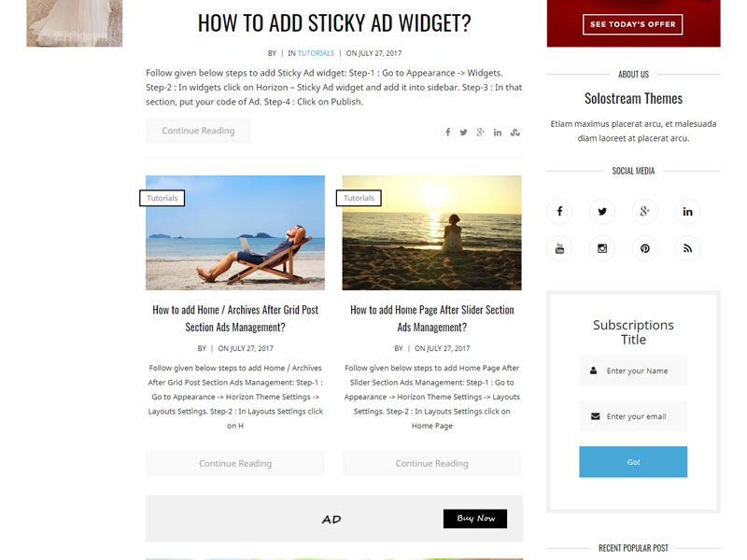Screen dimensions: 747x560
Task: Focus the Enter your Name field
Action: point(633,371)
